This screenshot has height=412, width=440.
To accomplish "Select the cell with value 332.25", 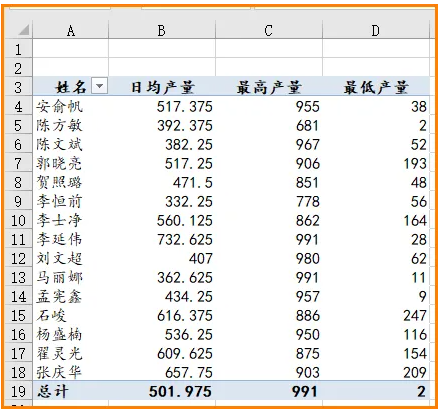I will (x=162, y=201).
